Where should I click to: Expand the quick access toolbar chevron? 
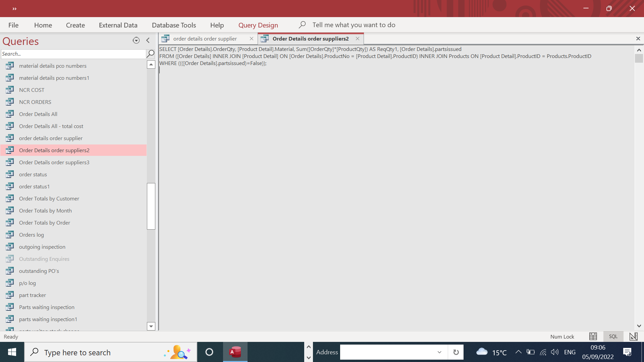point(14,9)
